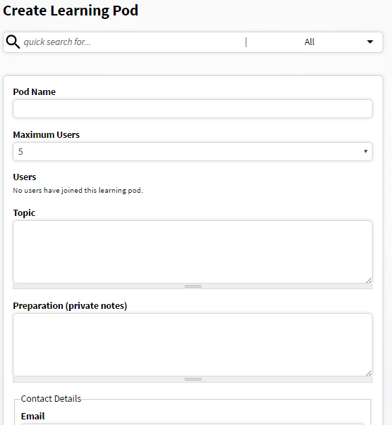Click the Topic text area corner resize handle
392x441 pixels.
pos(369,280)
